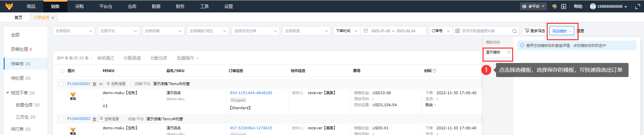Select the 演示模板 filter template

point(493,52)
